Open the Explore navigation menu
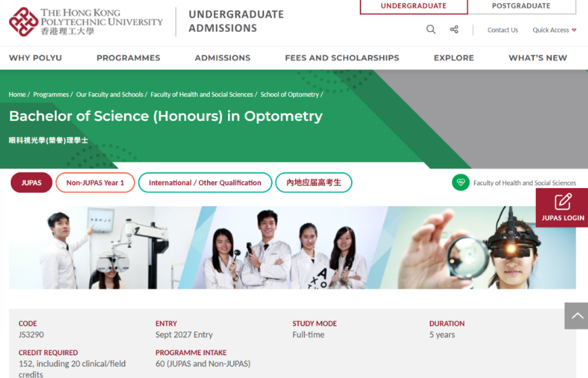Viewport: 588px width, 378px height. tap(454, 57)
